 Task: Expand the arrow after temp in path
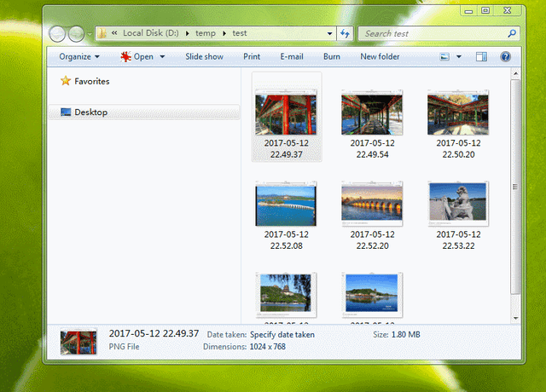coord(224,33)
